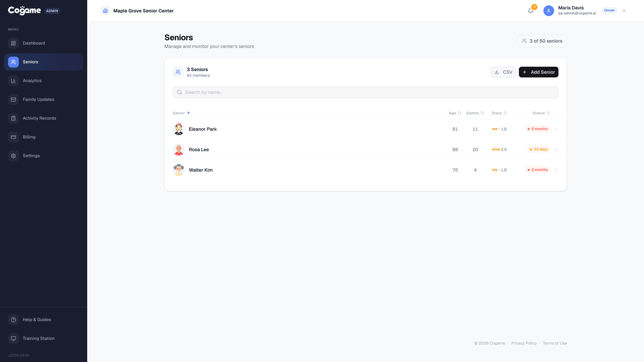Click Rosa Lee's games count 20
644x362 pixels.
tap(475, 149)
